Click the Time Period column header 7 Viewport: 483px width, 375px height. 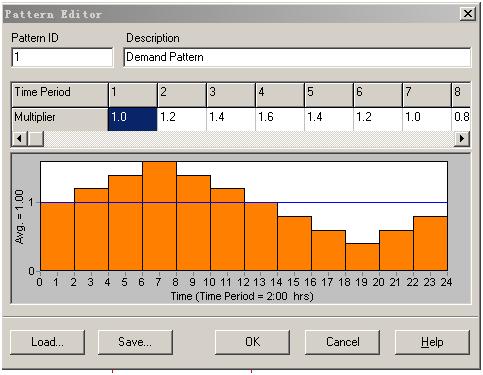pos(427,95)
